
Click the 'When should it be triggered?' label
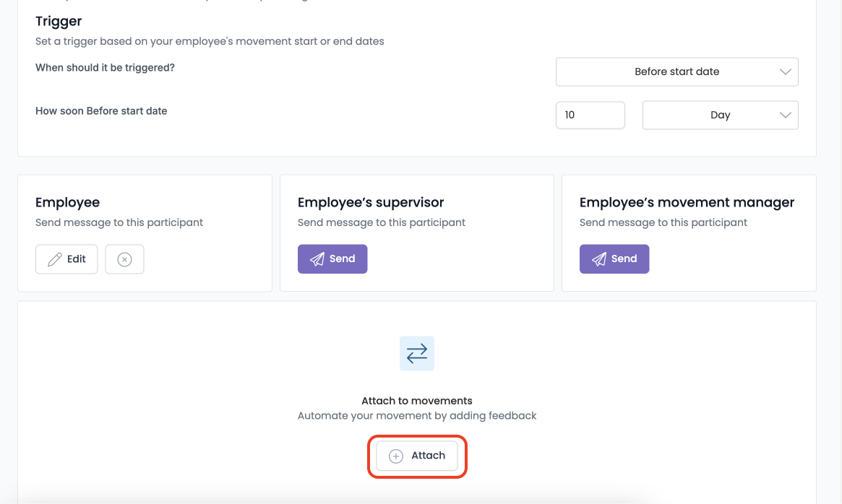point(106,68)
